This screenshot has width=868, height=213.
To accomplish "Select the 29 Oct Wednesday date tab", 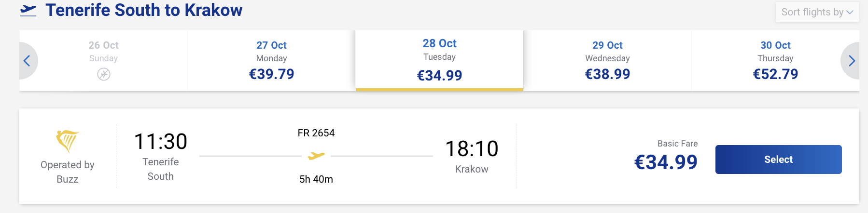I will point(607,61).
